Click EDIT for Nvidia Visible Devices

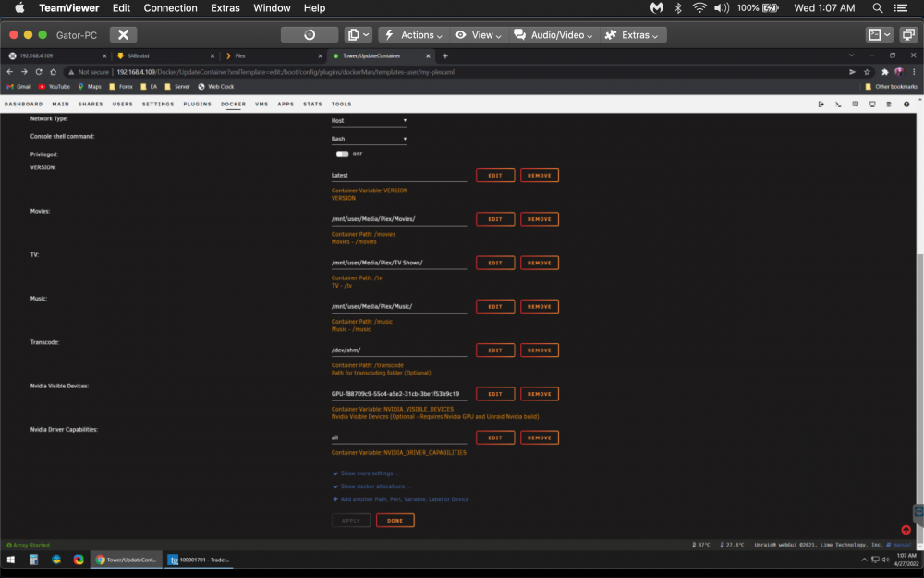coord(495,394)
